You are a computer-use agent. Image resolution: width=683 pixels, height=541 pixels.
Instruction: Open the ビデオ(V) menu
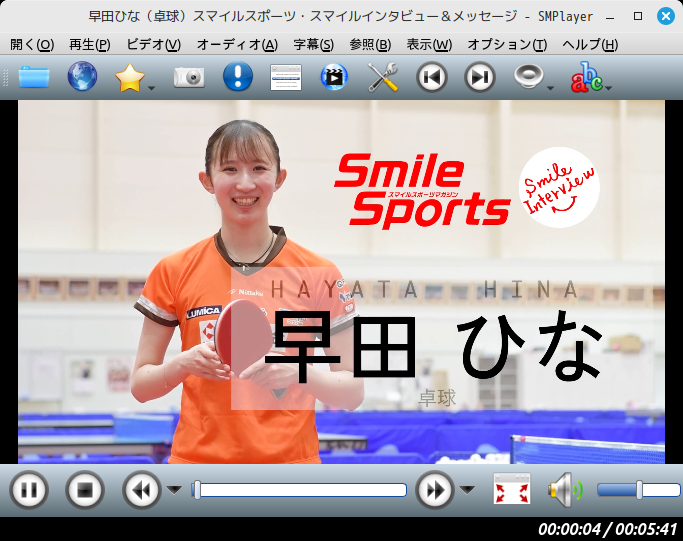coord(153,44)
